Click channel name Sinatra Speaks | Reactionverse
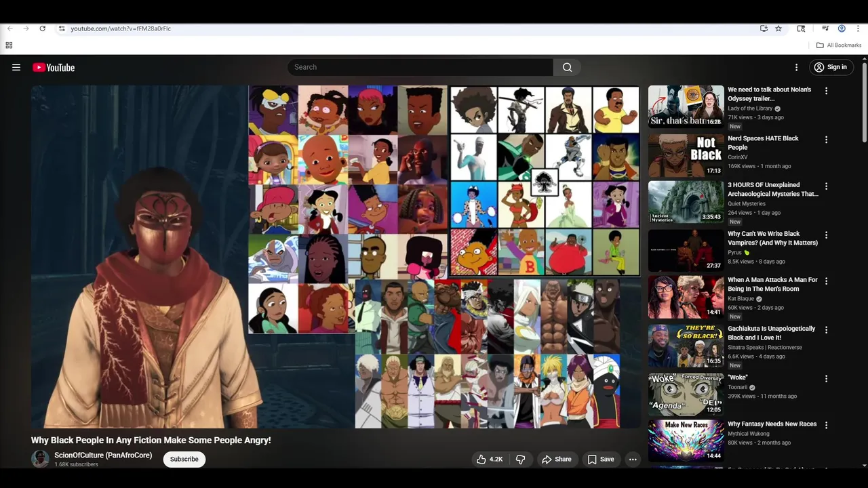868x488 pixels. [x=765, y=347]
